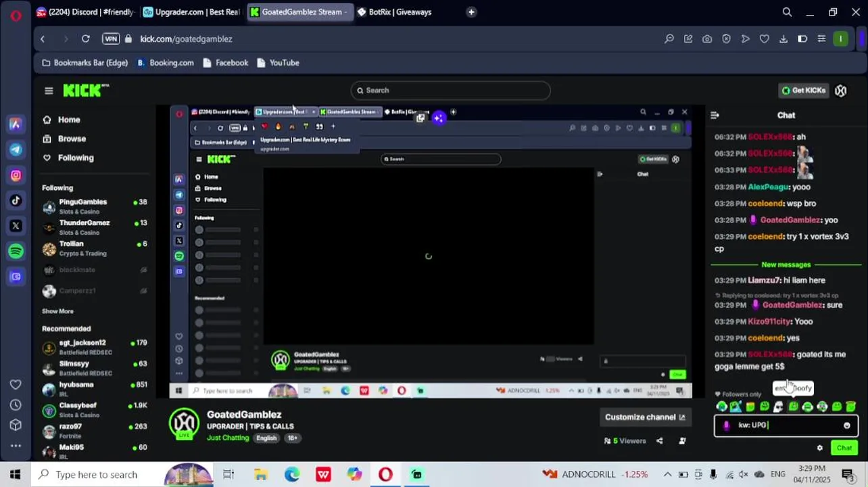
Task: Click the magnifier find icon in the browser toolbar
Action: (x=669, y=39)
